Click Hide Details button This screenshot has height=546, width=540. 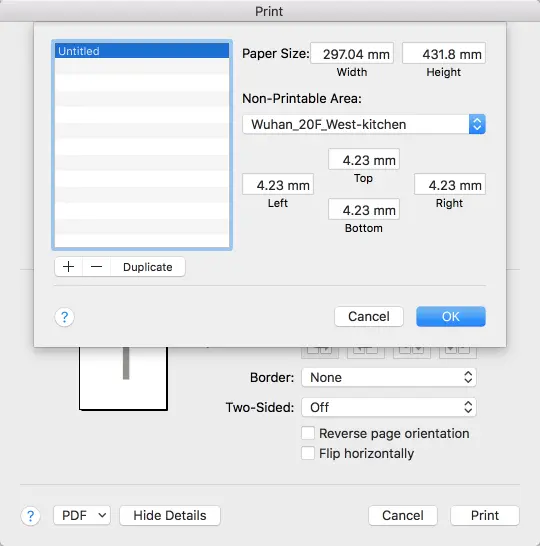click(x=170, y=515)
